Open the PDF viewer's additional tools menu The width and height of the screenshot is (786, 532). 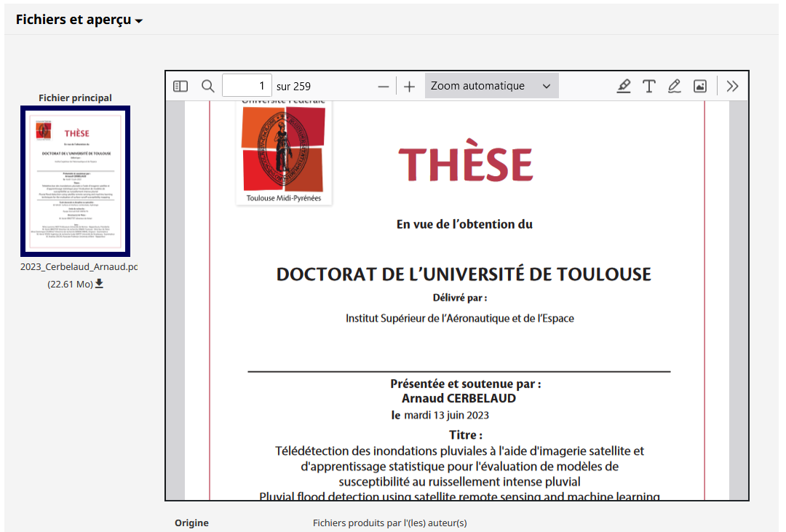[x=732, y=87]
